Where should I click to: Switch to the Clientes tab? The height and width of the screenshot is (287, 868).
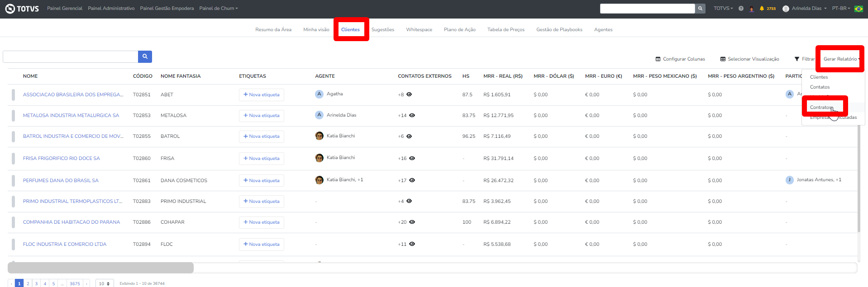coord(350,30)
